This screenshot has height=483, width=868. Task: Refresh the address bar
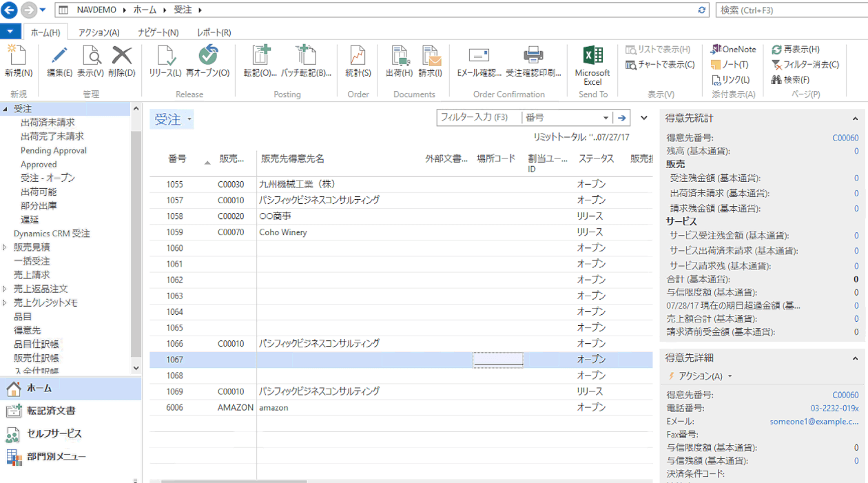click(702, 10)
